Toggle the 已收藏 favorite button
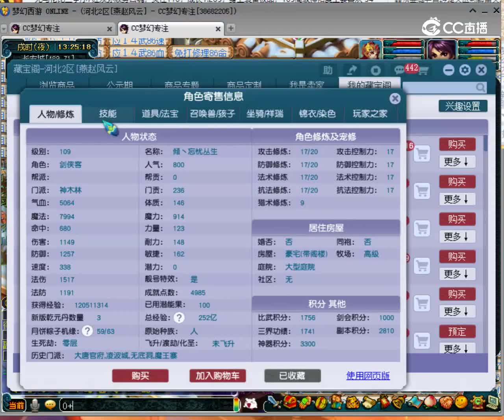This screenshot has height=420, width=504. [292, 376]
